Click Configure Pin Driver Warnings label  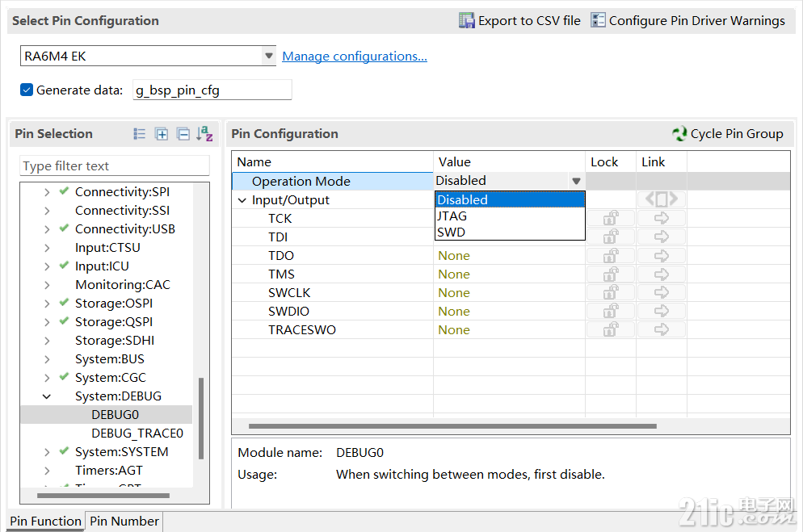(697, 20)
